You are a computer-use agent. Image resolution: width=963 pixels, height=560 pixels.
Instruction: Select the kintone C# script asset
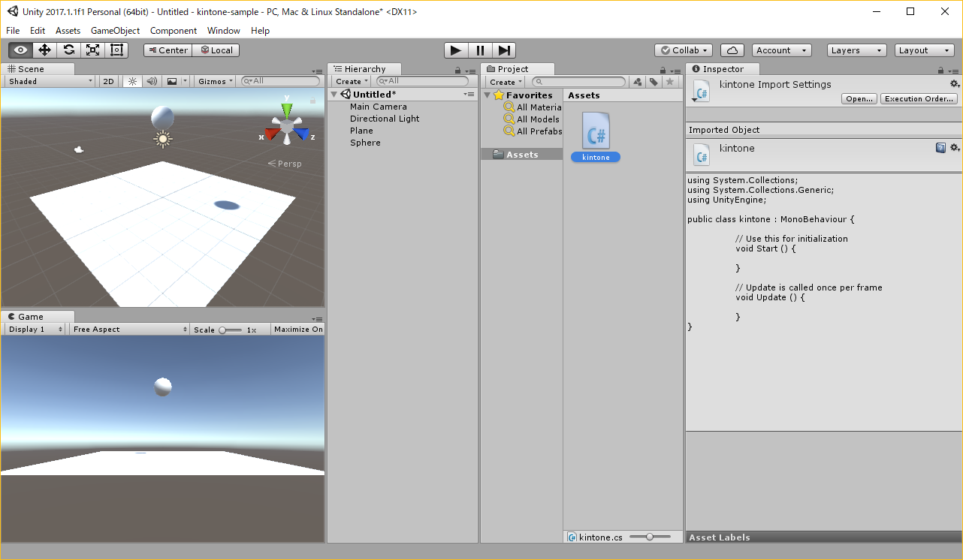pos(596,137)
